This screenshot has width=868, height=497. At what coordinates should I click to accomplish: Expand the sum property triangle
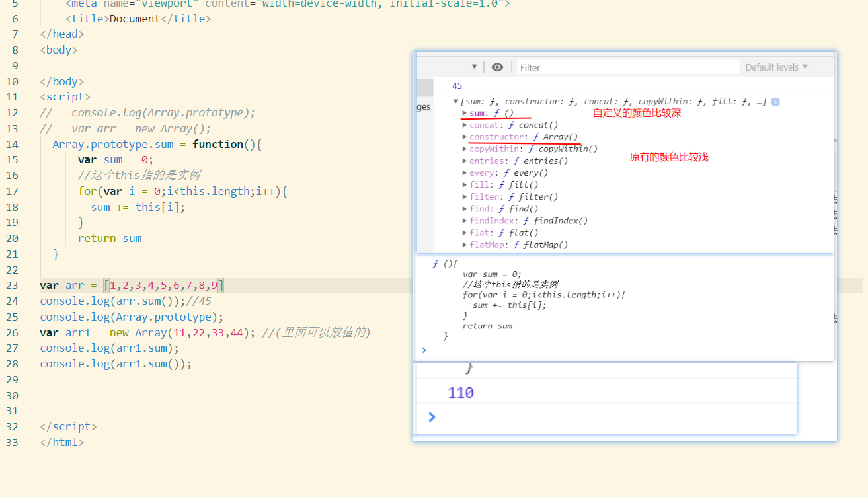tap(465, 113)
